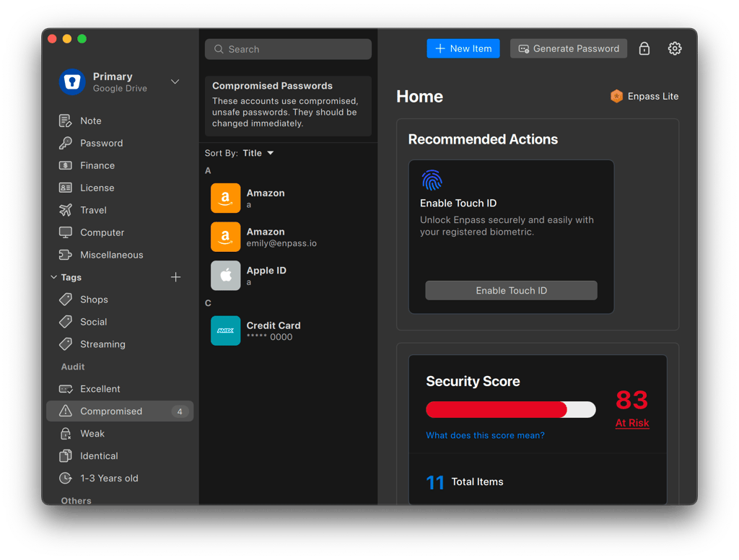The width and height of the screenshot is (739, 560).
Task: Collapse the Tags section chevron
Action: coord(53,277)
